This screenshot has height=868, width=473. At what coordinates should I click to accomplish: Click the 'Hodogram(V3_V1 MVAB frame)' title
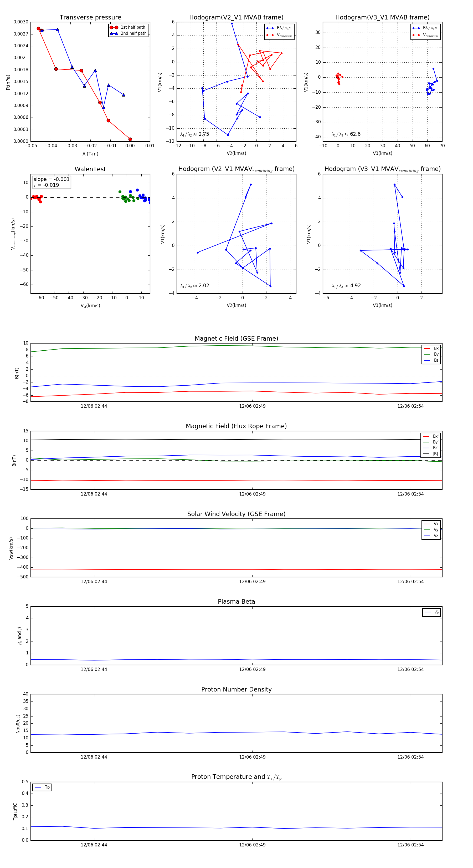point(382,18)
